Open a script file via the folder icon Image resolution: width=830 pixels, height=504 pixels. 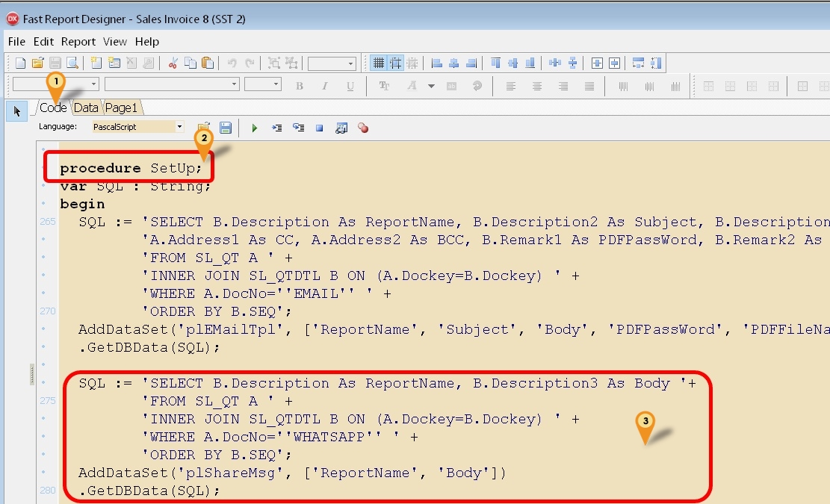click(203, 128)
